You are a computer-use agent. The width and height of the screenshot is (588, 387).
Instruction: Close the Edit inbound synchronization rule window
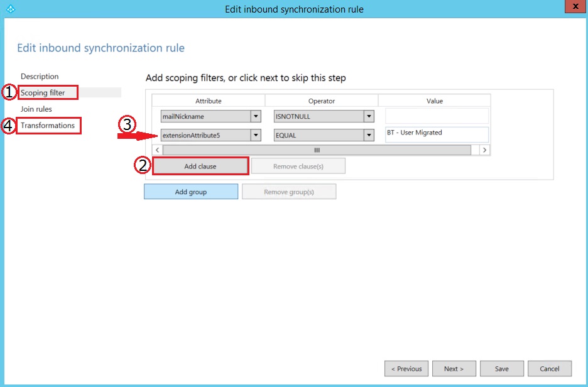pyautogui.click(x=572, y=8)
